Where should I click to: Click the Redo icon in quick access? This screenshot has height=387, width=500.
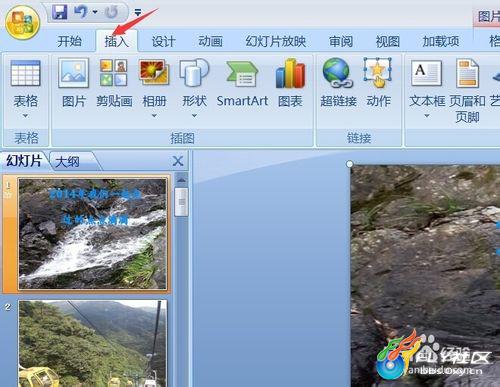[x=112, y=12]
